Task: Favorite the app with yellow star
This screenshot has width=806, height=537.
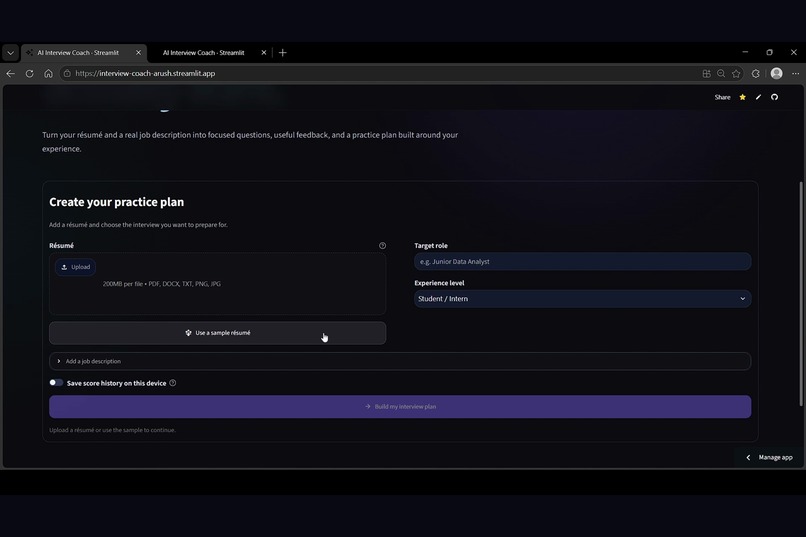Action: pyautogui.click(x=742, y=97)
